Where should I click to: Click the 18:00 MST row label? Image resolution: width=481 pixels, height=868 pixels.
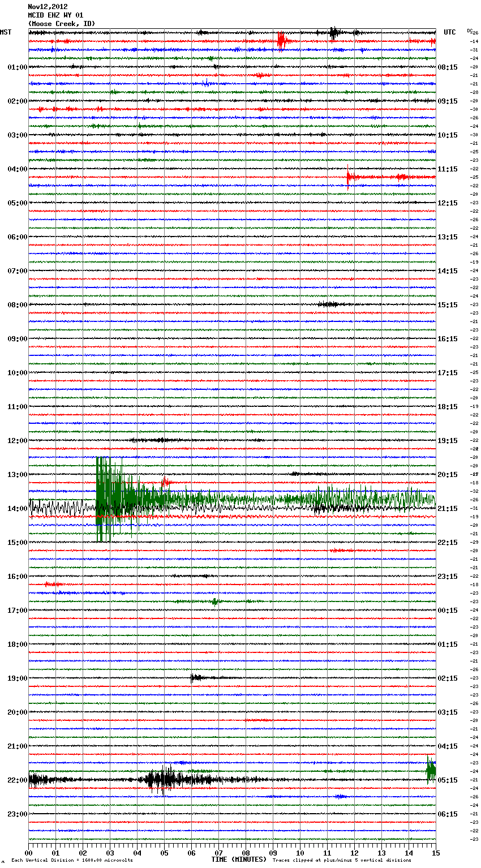point(18,644)
